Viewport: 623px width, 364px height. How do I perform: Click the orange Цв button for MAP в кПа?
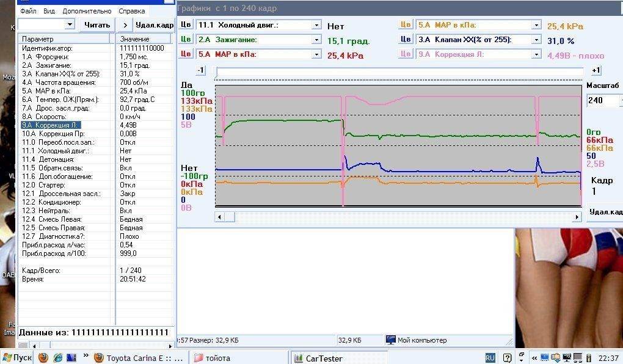(x=406, y=25)
